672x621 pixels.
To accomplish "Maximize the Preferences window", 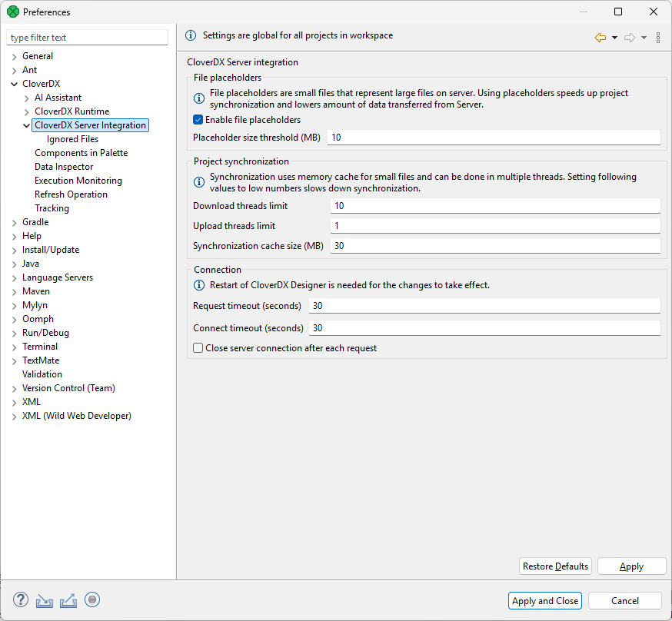I will pyautogui.click(x=618, y=12).
